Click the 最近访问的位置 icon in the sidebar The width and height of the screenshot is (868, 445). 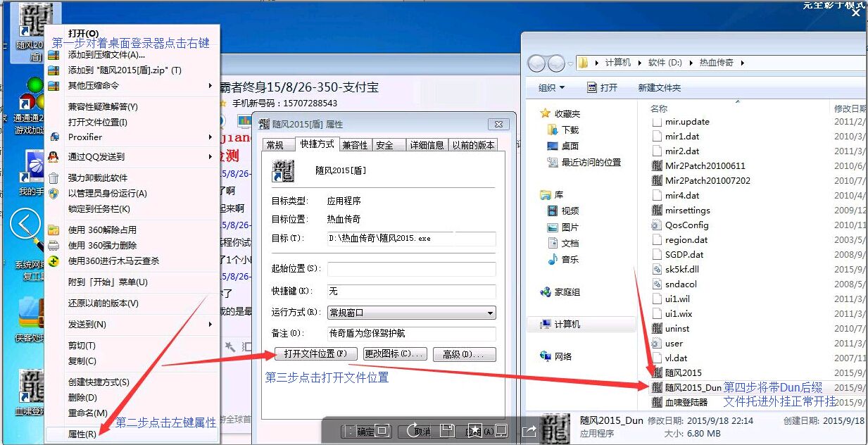click(x=553, y=163)
